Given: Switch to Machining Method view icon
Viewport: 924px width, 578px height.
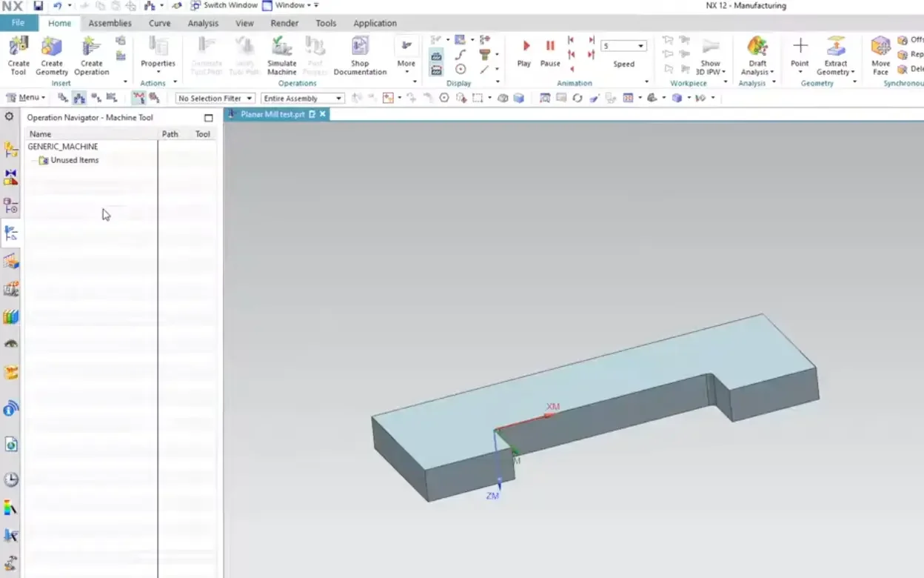Looking at the screenshot, I should tap(112, 98).
